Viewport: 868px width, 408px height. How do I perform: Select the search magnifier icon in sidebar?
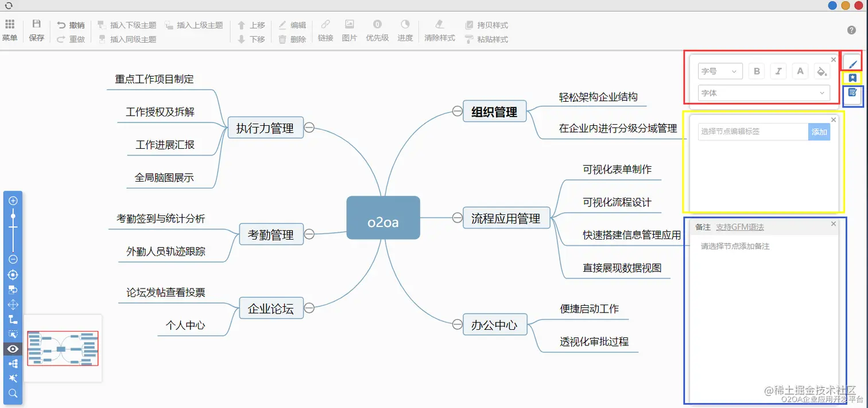click(13, 394)
